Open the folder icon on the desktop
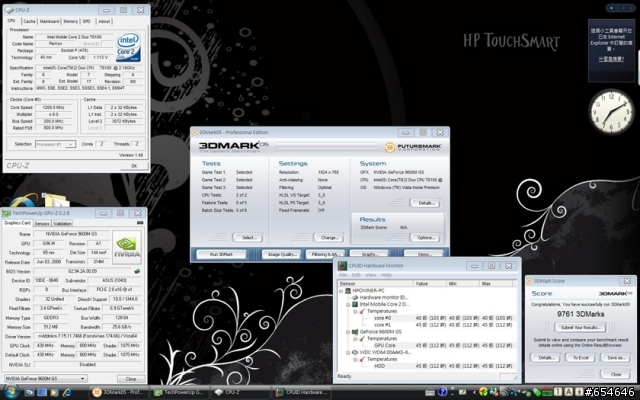640x400 pixels. click(55, 200)
